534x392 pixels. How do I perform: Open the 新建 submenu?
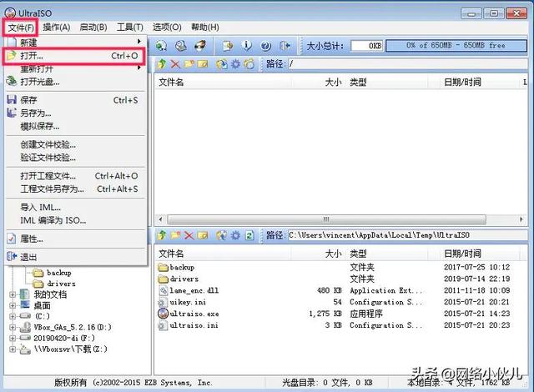click(76, 43)
